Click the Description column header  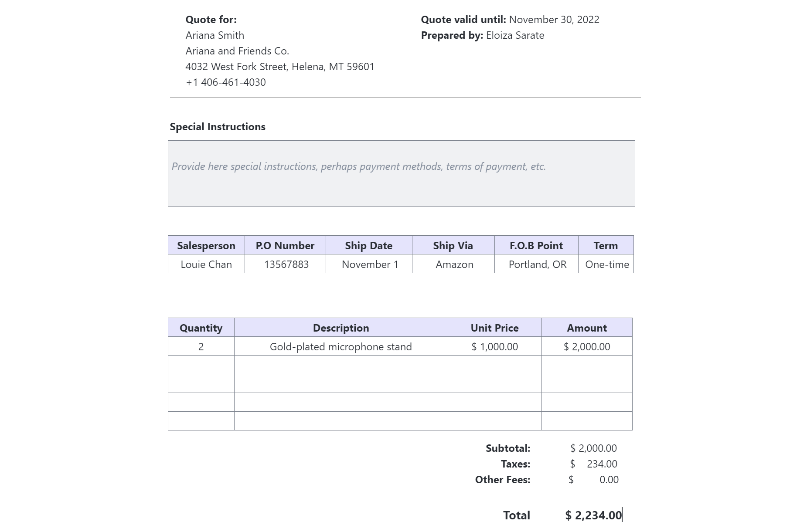click(341, 328)
